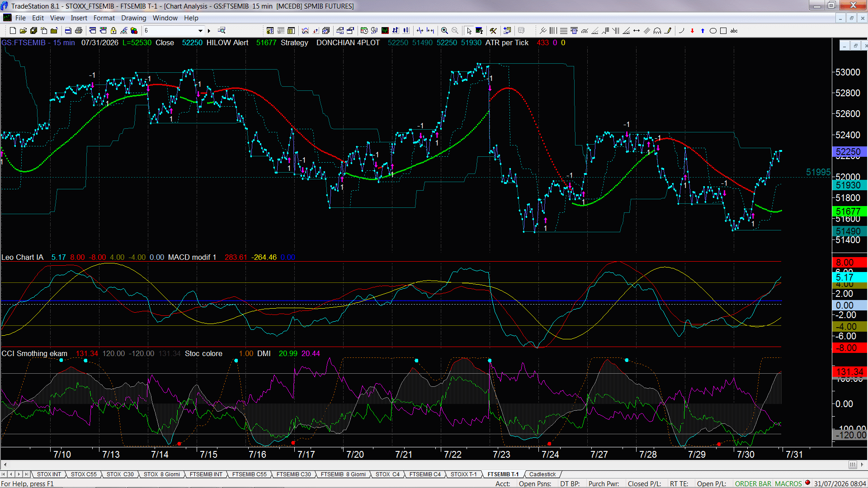Switch to the STOX C30 tab
The height and width of the screenshot is (488, 868).
(120, 474)
